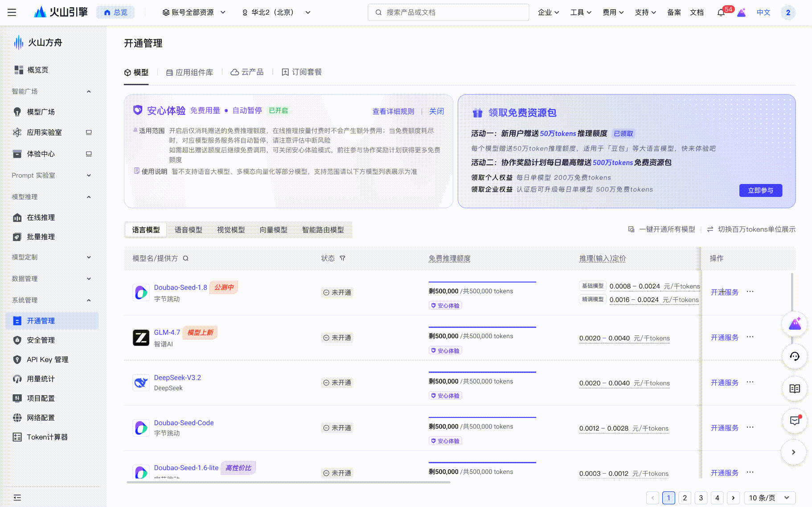Collapse the sidebar using the bottom-left icon
812x507 pixels.
point(17,498)
